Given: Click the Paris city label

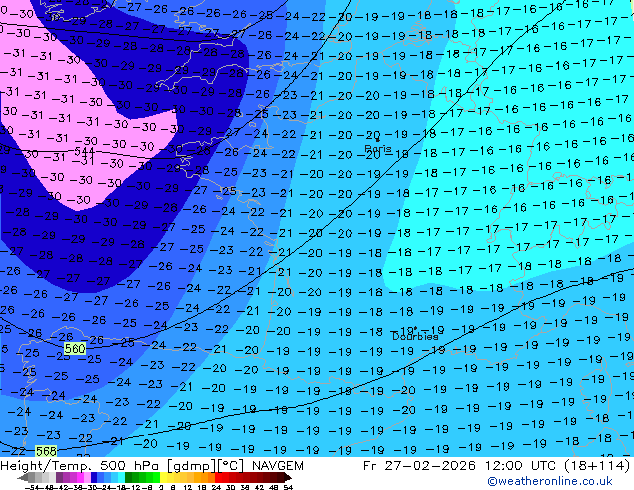Looking at the screenshot, I should point(378,149).
